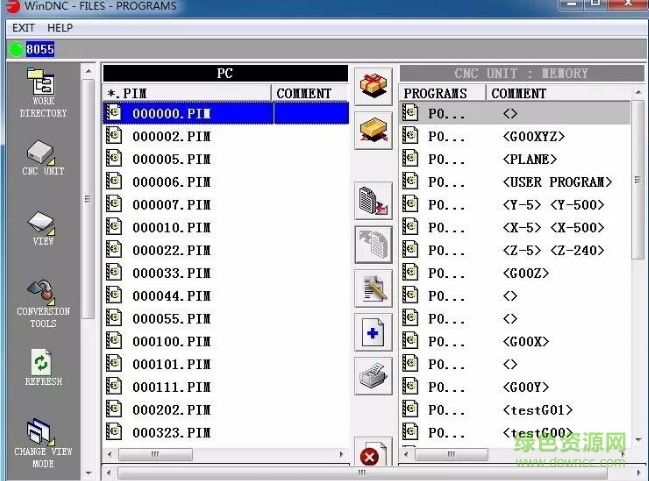Click the program icon in <G00XYZ> row
The image size is (649, 481).
click(x=410, y=135)
